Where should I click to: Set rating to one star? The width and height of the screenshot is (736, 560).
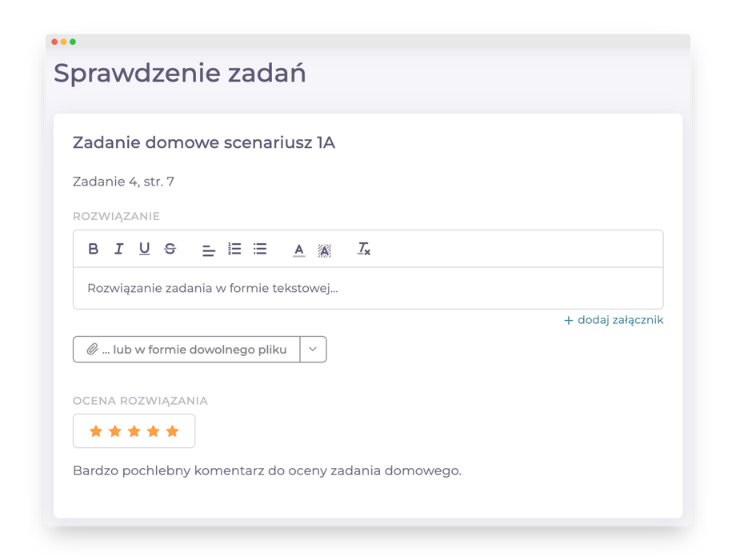(96, 431)
